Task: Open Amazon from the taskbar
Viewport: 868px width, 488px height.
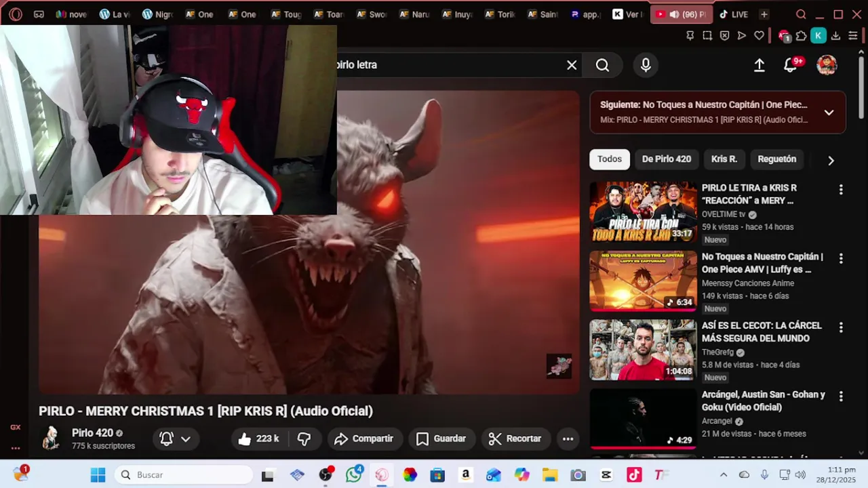Action: tap(465, 475)
